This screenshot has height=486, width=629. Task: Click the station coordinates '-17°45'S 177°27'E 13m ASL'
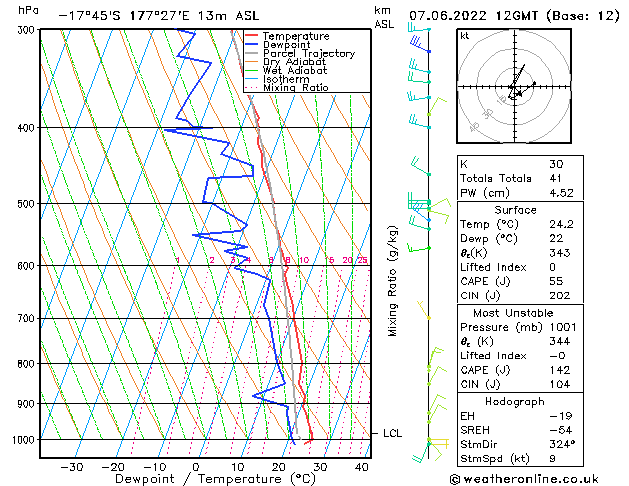click(159, 16)
